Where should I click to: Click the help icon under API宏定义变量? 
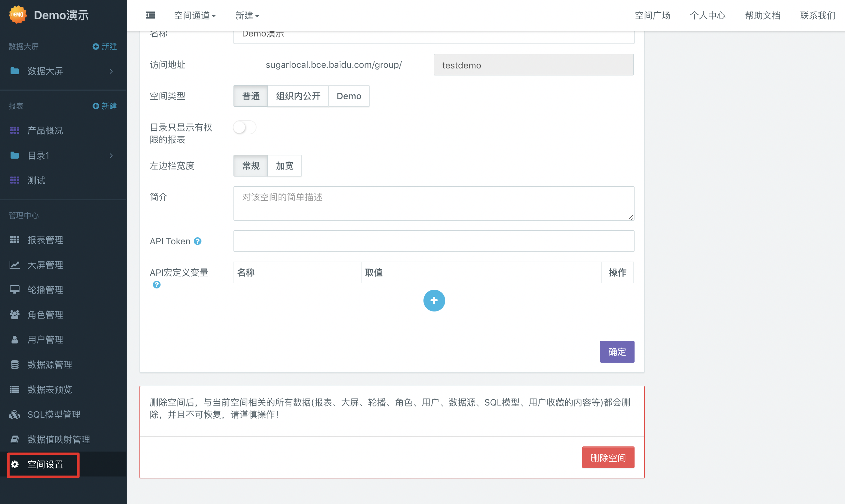157,285
